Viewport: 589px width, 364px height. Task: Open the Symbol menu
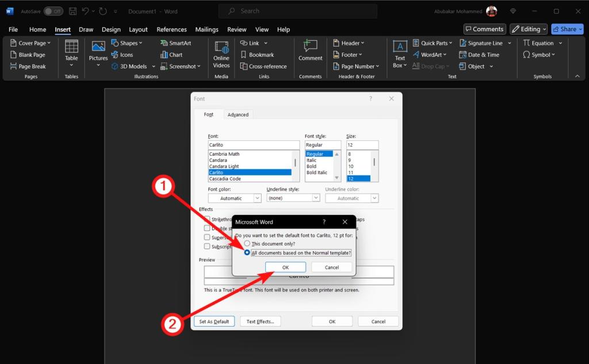(x=538, y=55)
